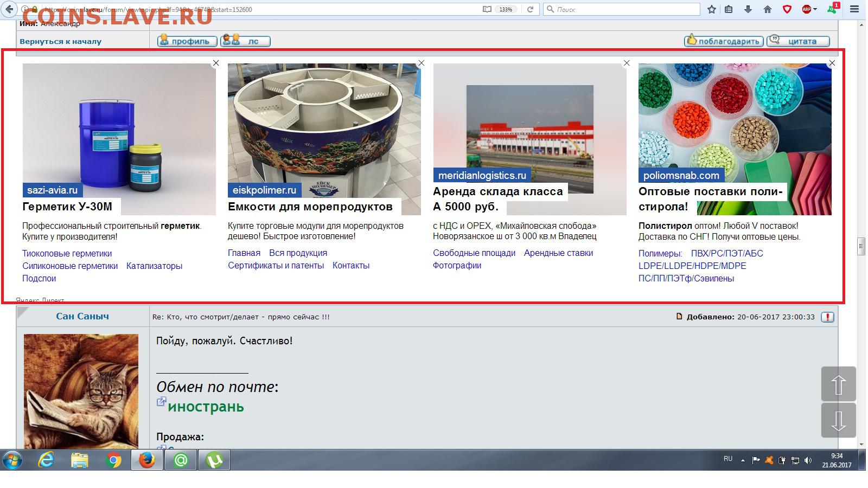
Task: Follow the Вернуться к началу link
Action: pos(60,41)
